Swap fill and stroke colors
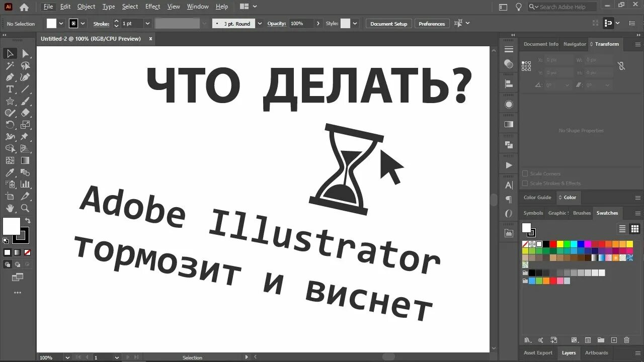Image resolution: width=644 pixels, height=362 pixels. (x=28, y=220)
